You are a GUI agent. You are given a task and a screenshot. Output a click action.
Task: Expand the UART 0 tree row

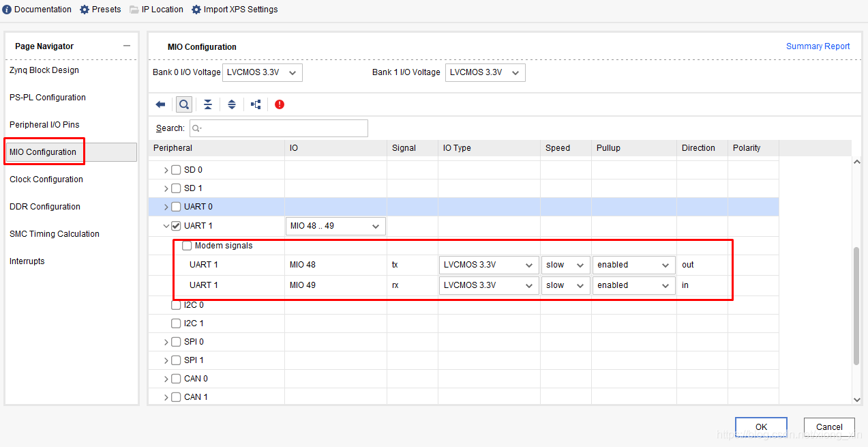[x=166, y=207]
